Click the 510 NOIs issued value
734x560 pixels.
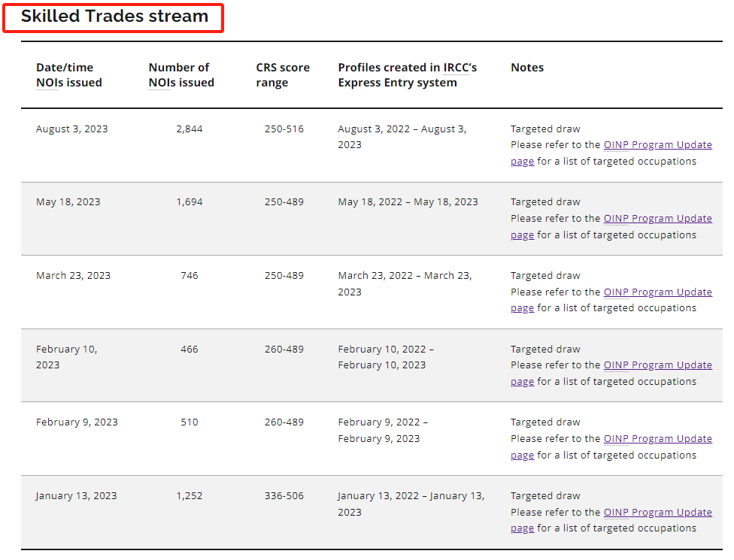coord(190,422)
